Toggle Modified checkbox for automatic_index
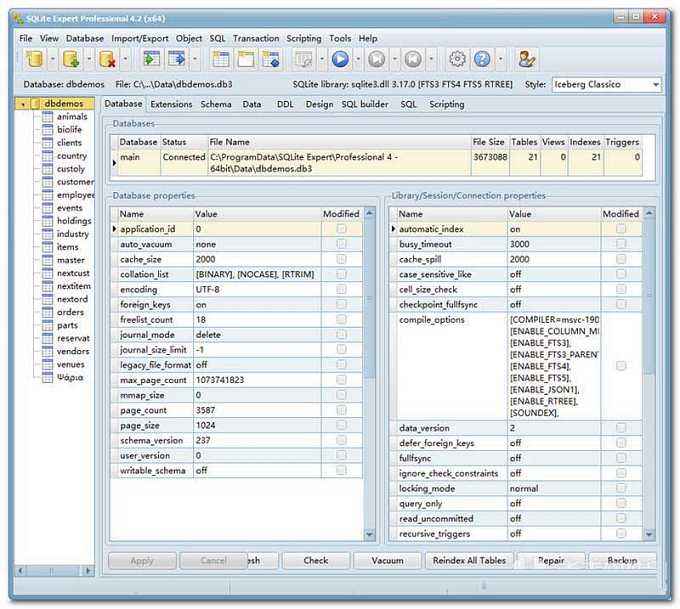This screenshot has height=609, width=680. click(621, 229)
